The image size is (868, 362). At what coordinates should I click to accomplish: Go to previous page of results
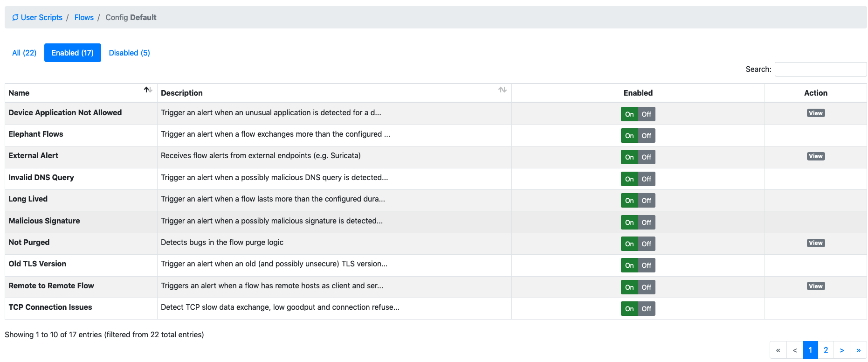[x=795, y=350]
